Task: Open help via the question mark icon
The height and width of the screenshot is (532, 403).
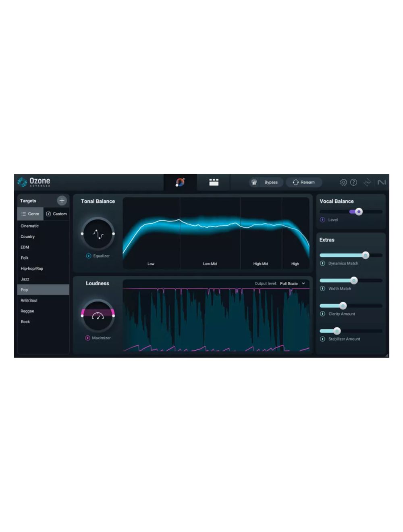Action: tap(353, 182)
